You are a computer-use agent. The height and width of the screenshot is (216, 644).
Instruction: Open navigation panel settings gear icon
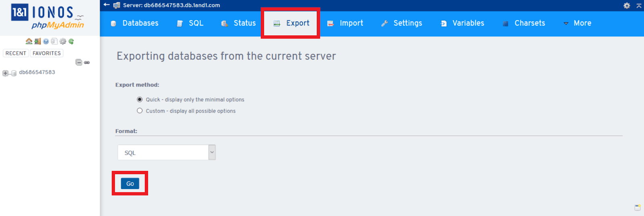click(x=63, y=41)
